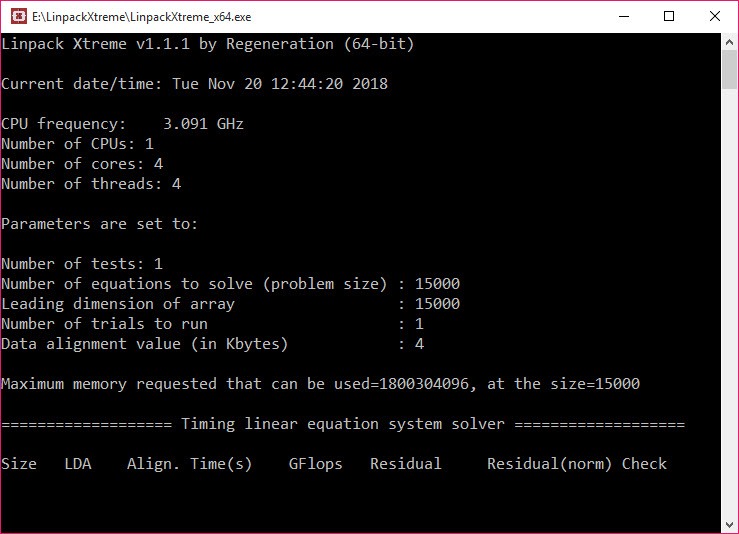Click the 'GFlops' column header
739x534 pixels.
coord(315,464)
